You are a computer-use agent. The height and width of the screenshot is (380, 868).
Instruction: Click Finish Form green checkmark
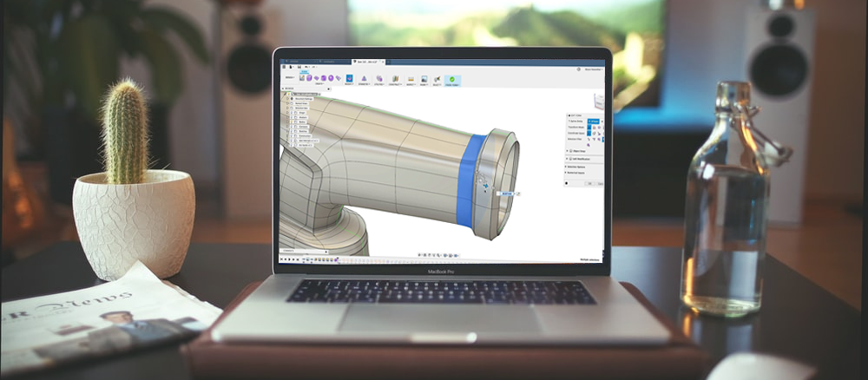tap(451, 81)
